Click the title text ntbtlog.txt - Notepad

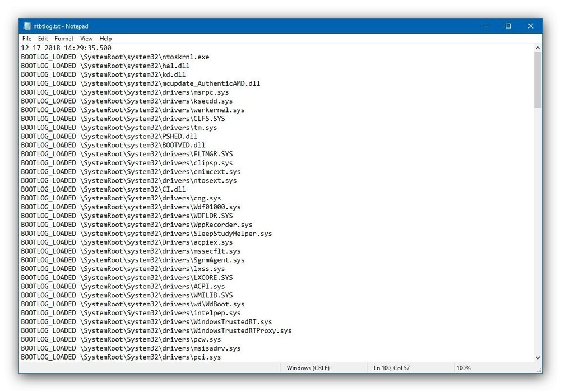coord(61,26)
